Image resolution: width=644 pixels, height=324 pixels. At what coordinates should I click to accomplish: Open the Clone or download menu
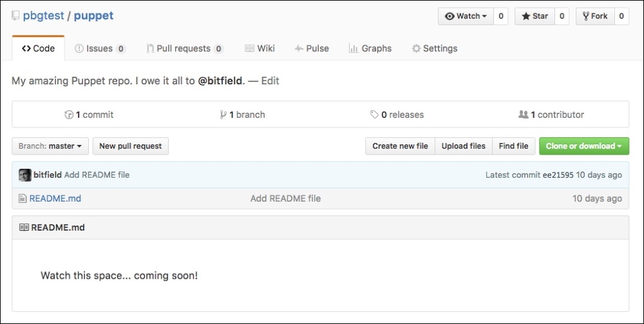[x=583, y=146]
